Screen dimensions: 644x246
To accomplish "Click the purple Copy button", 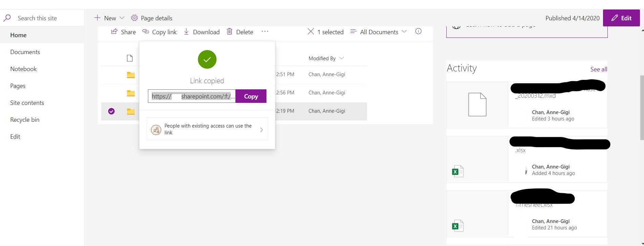I will click(251, 96).
